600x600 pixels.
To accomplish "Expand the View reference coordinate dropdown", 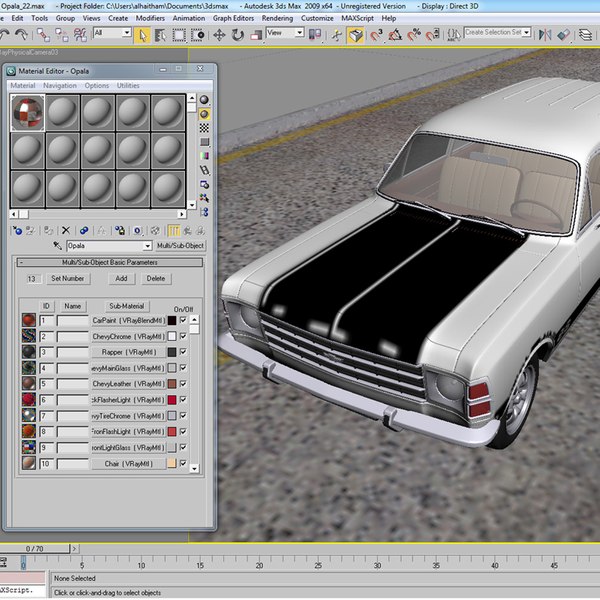I will click(x=298, y=33).
